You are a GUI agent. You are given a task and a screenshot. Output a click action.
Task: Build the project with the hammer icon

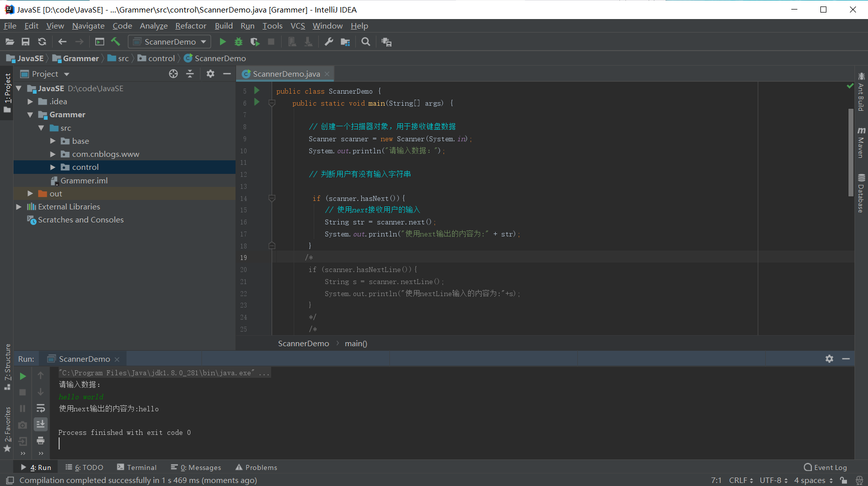pos(116,42)
